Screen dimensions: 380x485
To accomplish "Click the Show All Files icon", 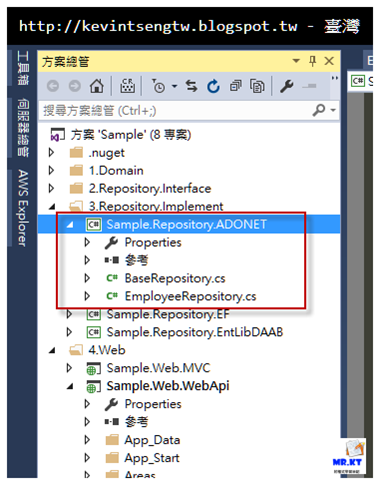I will click(x=257, y=86).
